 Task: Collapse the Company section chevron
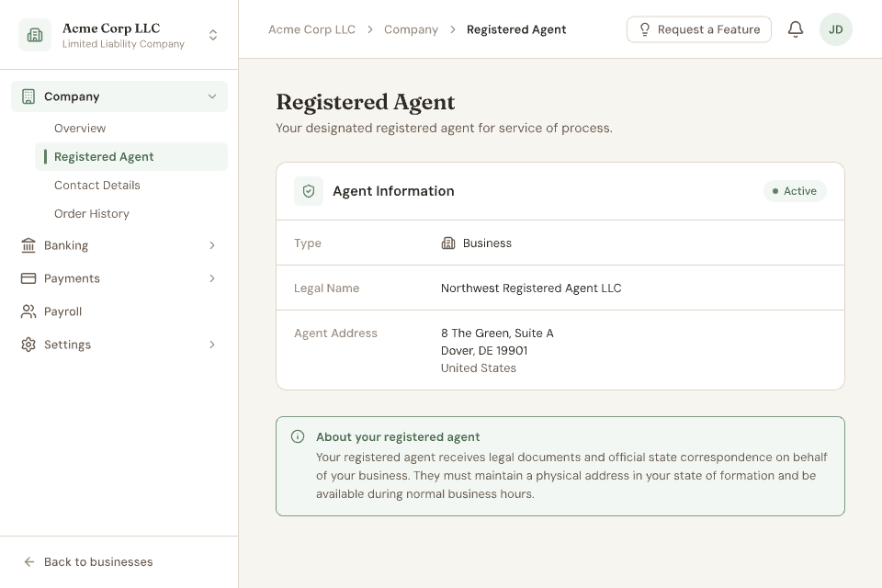point(212,96)
